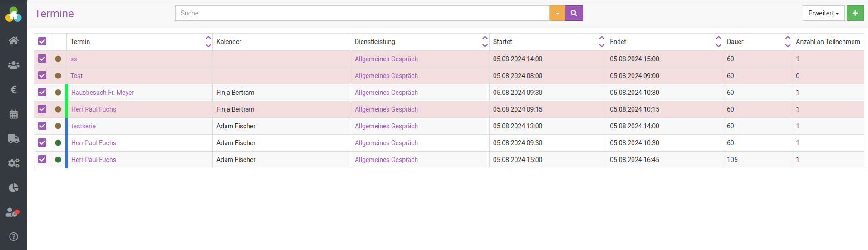
Task: Open the home dashboard sidebar icon
Action: 14,40
